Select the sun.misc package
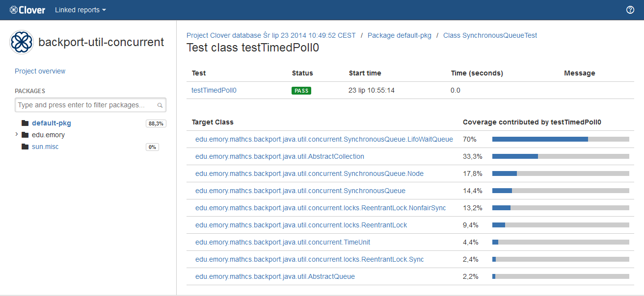The height and width of the screenshot is (296, 644). click(45, 147)
